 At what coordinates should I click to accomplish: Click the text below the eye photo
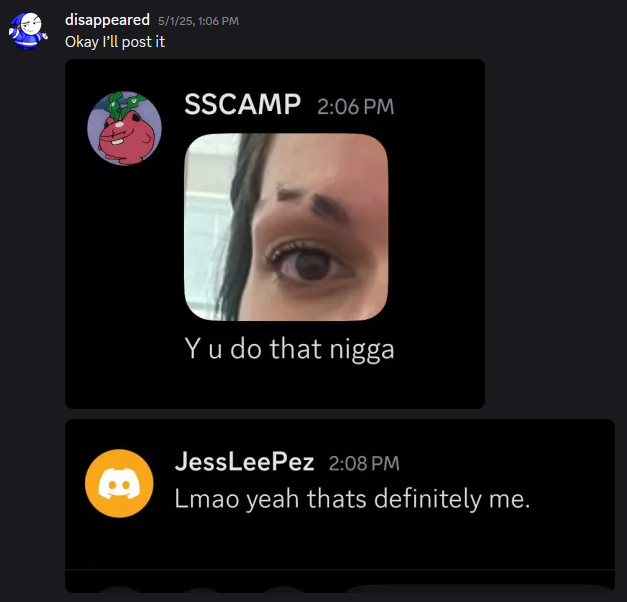(290, 349)
